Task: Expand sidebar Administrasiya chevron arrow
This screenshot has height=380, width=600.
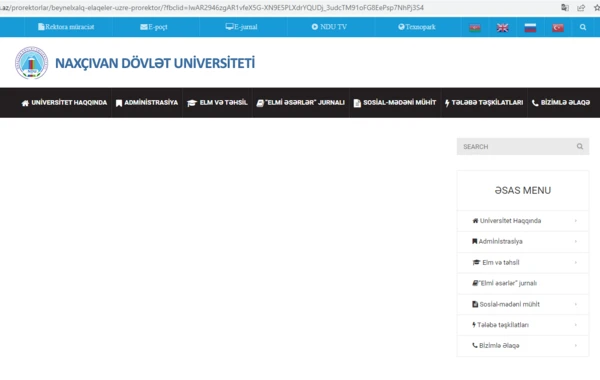Action: [576, 241]
